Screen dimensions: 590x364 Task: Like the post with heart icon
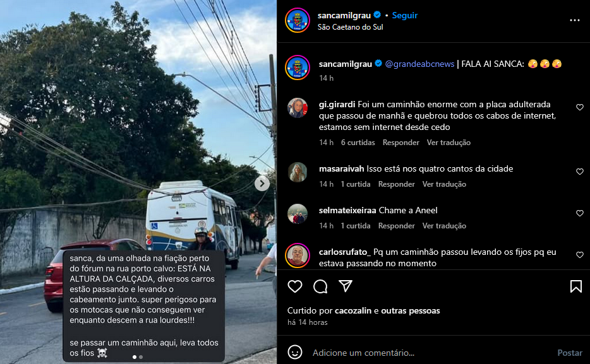(x=294, y=286)
